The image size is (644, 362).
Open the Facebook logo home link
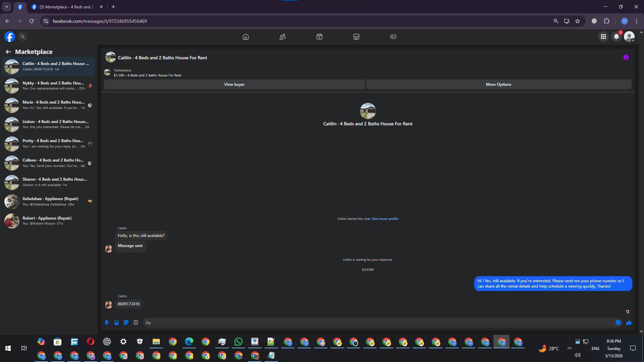pos(10,37)
